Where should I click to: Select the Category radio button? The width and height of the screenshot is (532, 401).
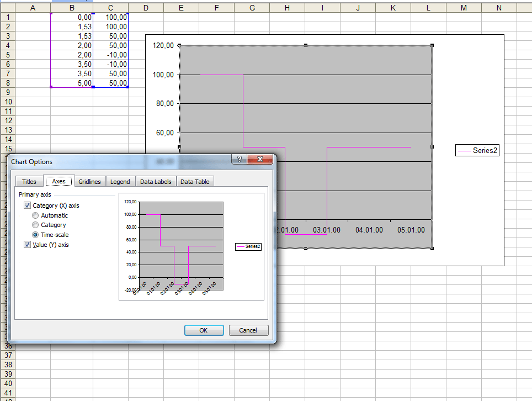pos(36,225)
